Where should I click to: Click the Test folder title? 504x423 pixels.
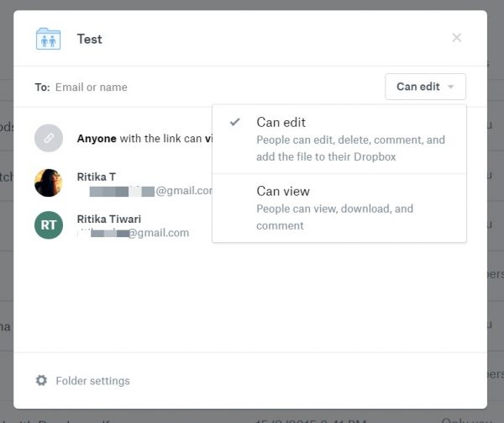click(x=89, y=40)
